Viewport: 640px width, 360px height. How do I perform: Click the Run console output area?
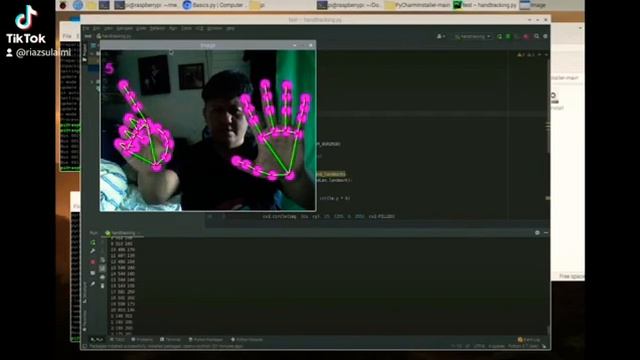[x=327, y=286]
